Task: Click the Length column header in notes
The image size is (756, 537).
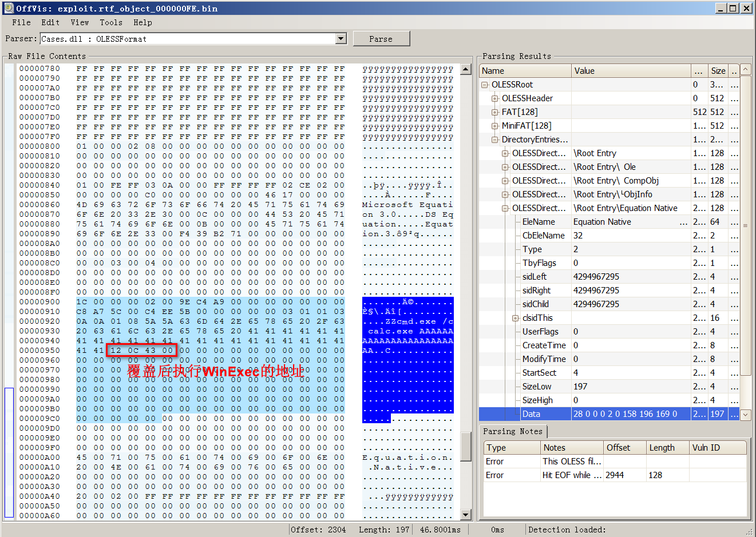Action: (668, 448)
